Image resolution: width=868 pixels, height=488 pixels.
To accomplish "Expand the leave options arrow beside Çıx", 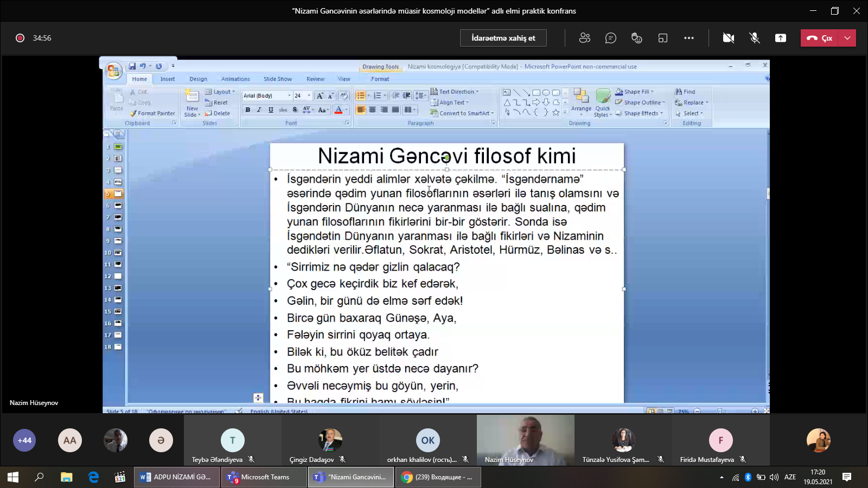I will click(x=847, y=38).
